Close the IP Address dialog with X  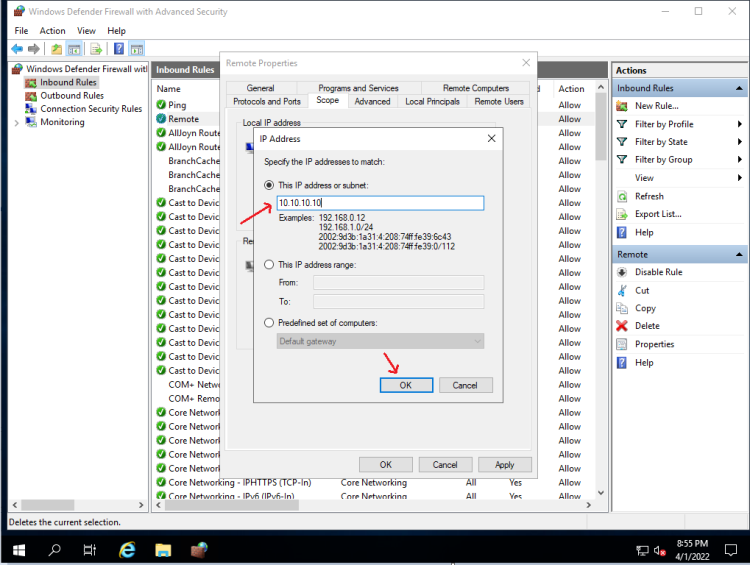click(491, 138)
